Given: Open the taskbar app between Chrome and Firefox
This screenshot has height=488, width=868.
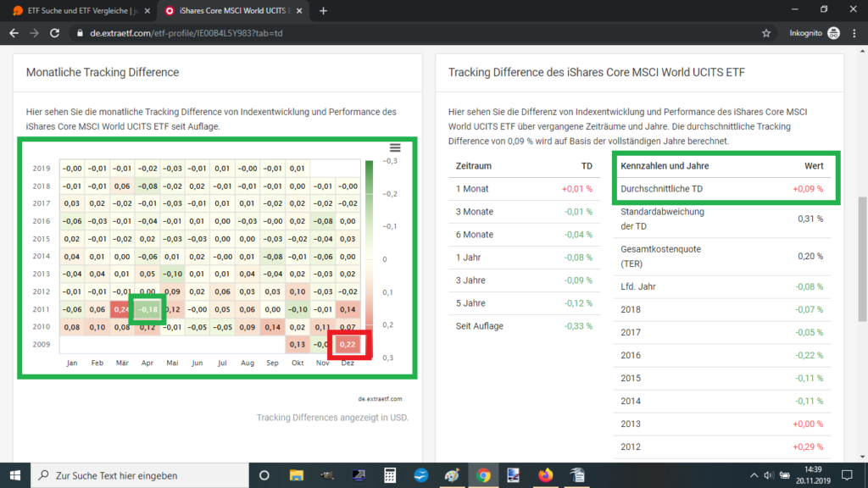Looking at the screenshot, I should click(x=514, y=475).
